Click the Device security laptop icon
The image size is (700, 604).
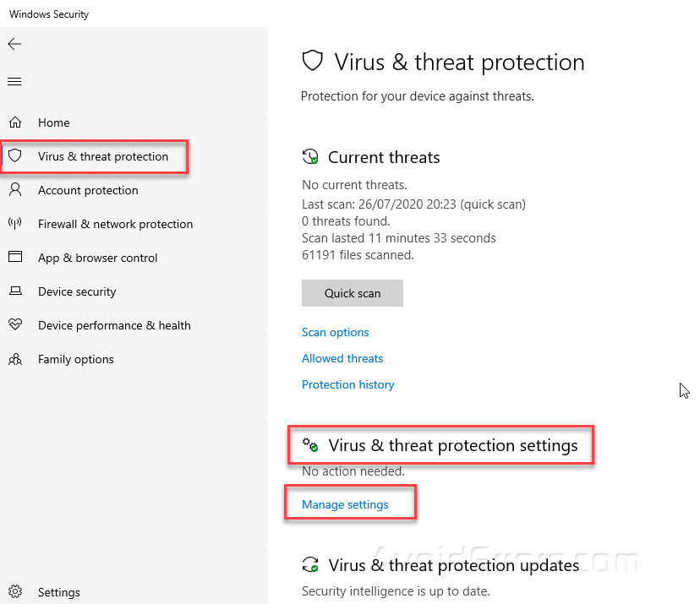15,291
